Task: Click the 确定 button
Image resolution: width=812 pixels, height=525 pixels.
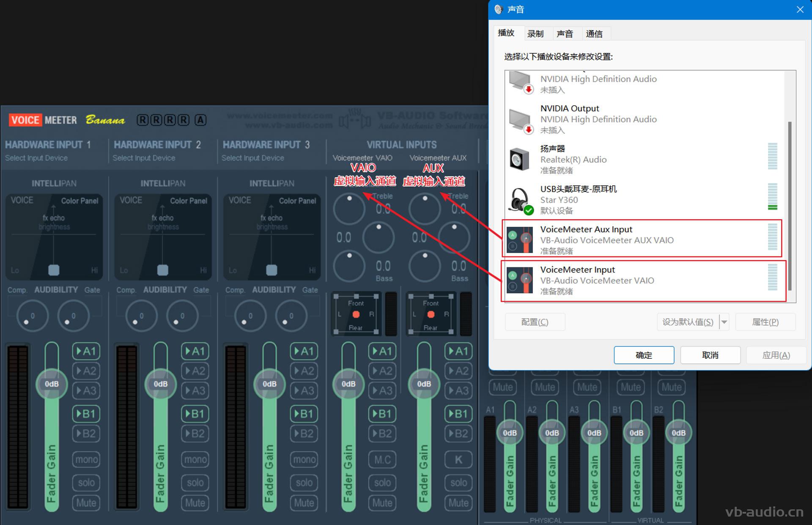Action: pos(644,355)
